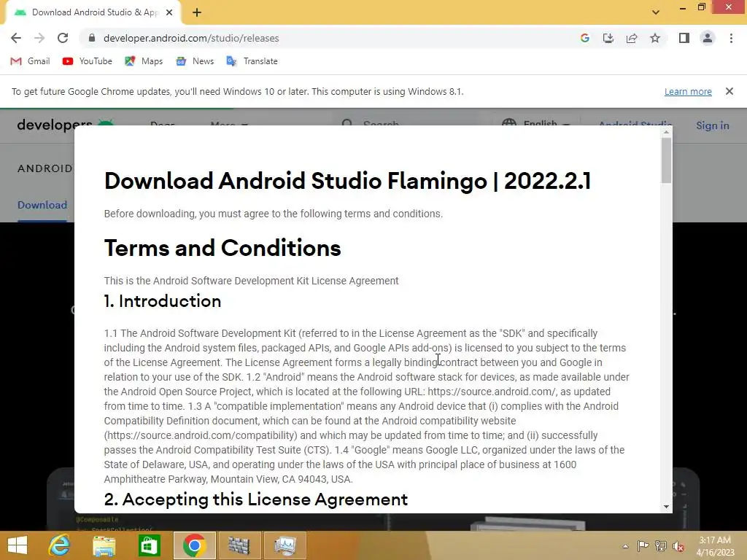Viewport: 747px width, 560px height.
Task: Open Chrome three-dot menu
Action: [731, 38]
